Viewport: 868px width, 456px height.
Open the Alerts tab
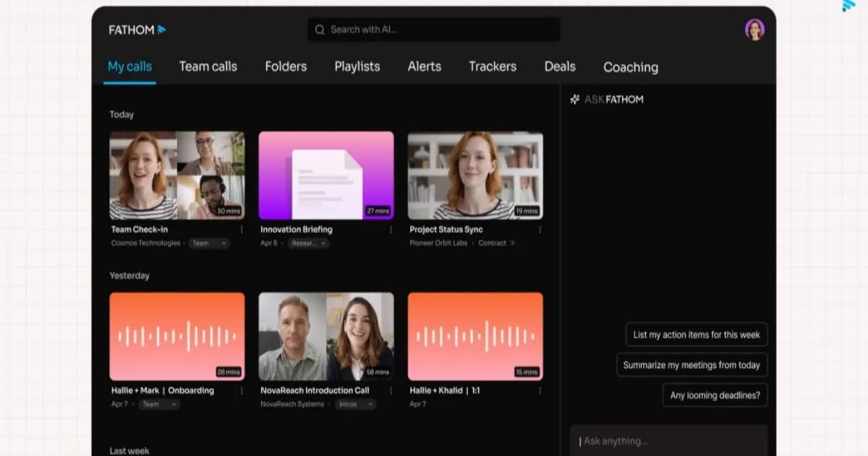tap(425, 67)
